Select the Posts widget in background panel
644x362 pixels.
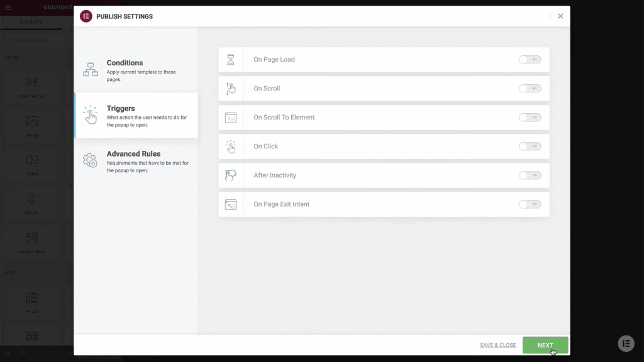(x=32, y=302)
